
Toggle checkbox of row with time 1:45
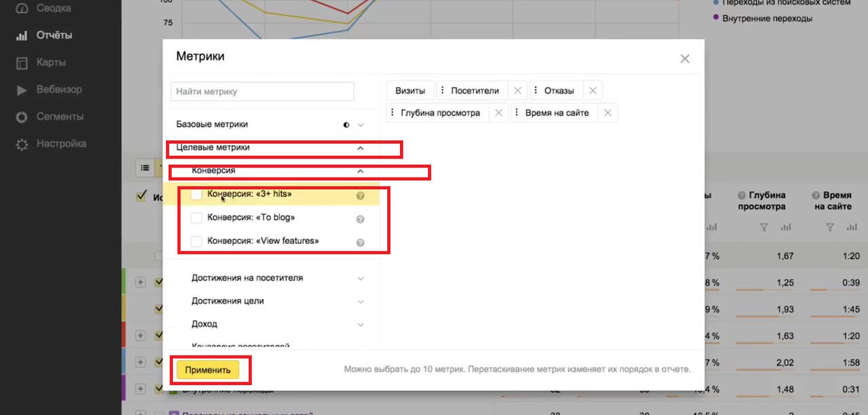tap(159, 309)
